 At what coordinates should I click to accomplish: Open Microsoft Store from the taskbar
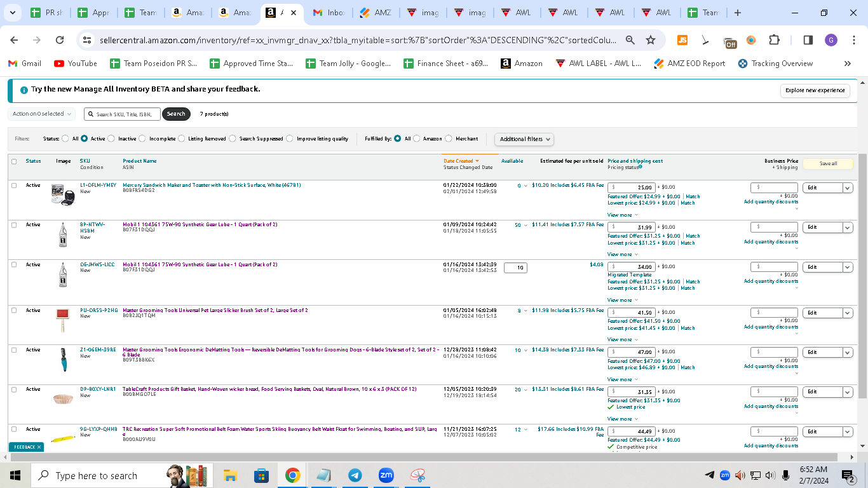261,475
